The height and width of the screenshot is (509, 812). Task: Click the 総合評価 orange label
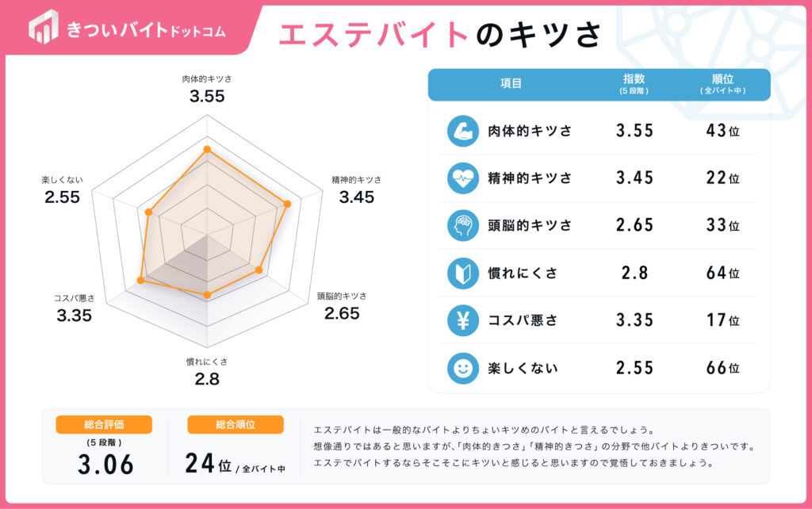(x=104, y=425)
